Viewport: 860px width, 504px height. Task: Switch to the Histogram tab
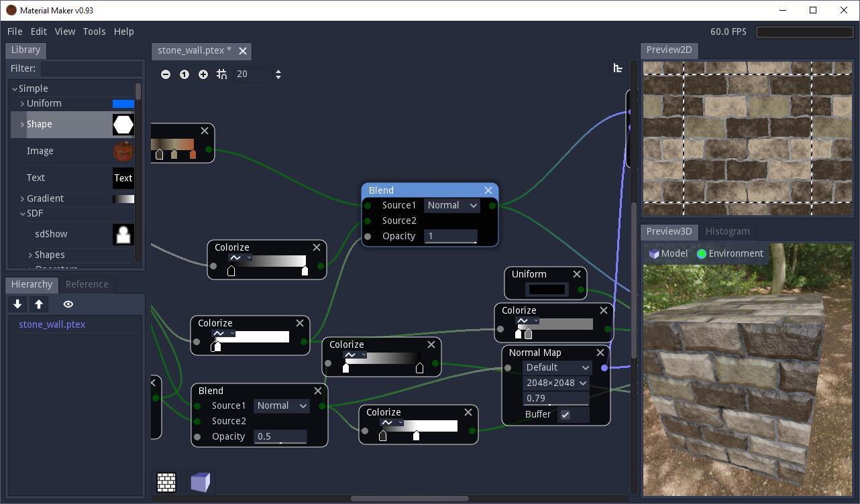point(728,231)
